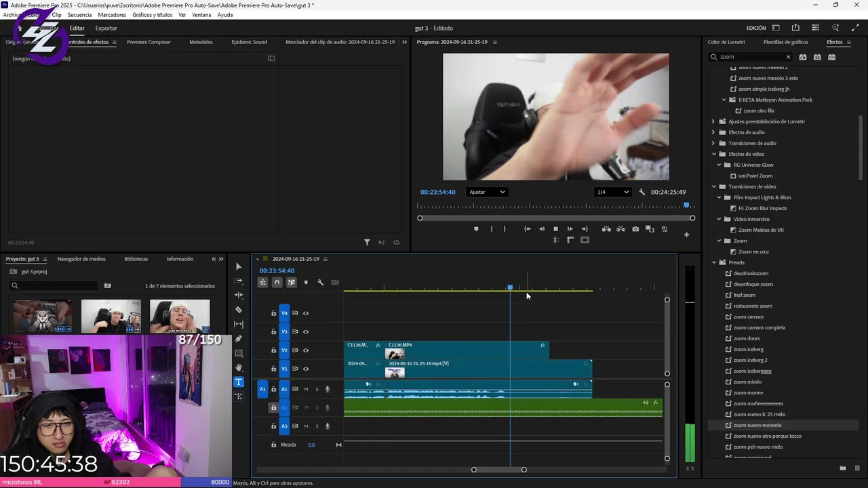Step back one frame in Program monitor
This screenshot has width=868, height=488.
point(541,229)
